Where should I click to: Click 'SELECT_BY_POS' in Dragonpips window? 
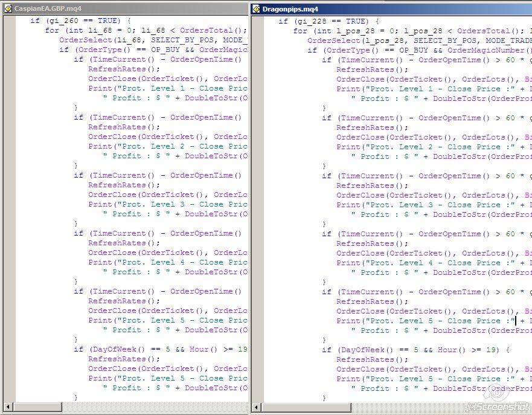(x=445, y=40)
